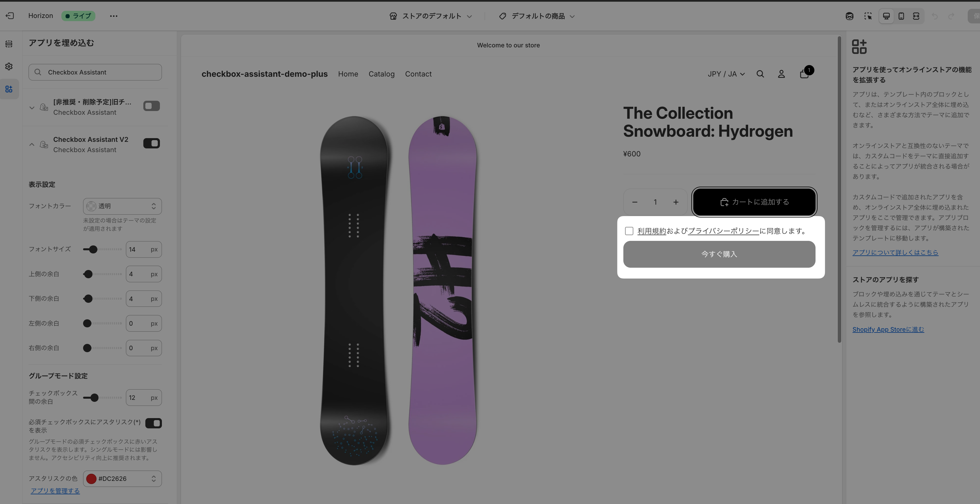Click the storefront search magnifier icon

click(x=760, y=74)
